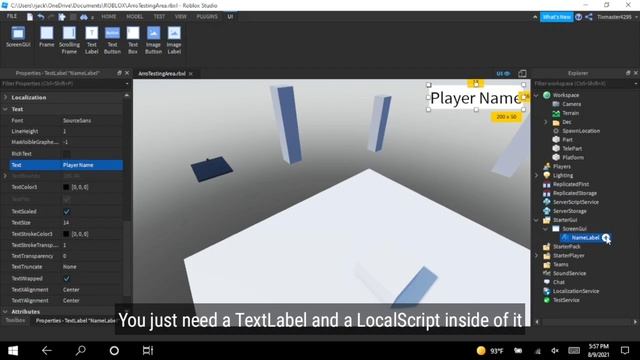The width and height of the screenshot is (640, 360).
Task: Switch to the Toolbox bottom tab
Action: click(15, 320)
